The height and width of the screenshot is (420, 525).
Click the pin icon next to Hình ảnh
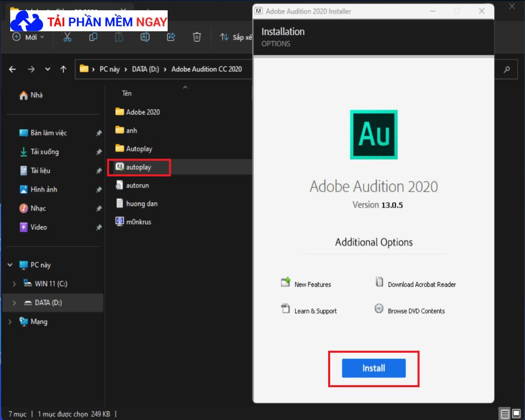[99, 190]
